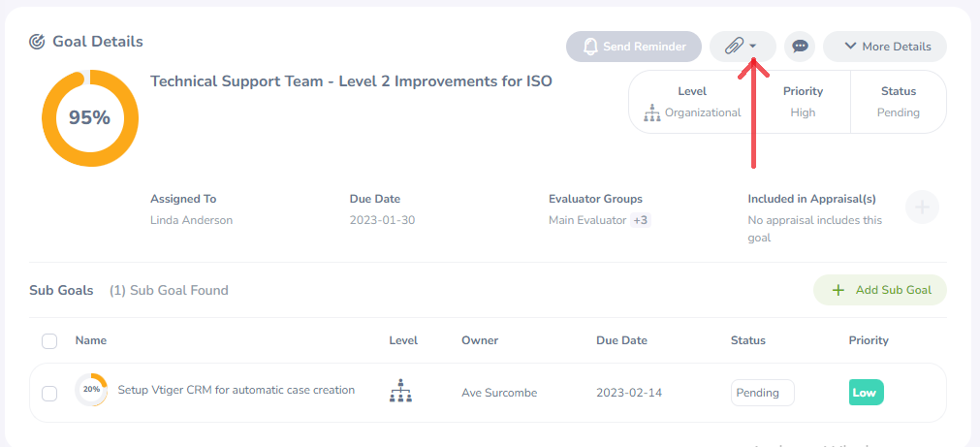
Task: Click the Send Reminder bell button
Action: click(634, 47)
